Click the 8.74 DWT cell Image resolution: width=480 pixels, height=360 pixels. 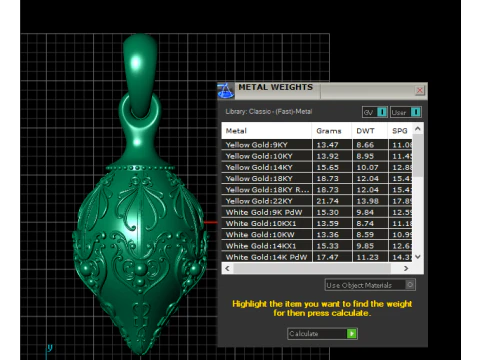[x=370, y=224]
